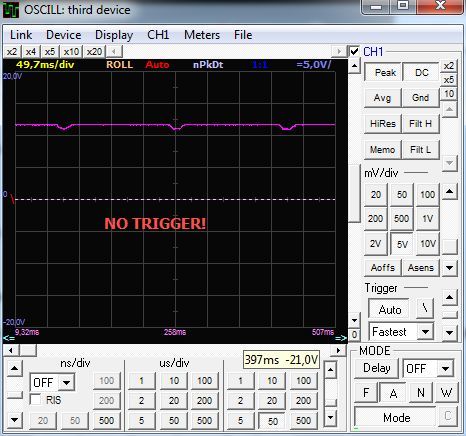Click the trigger level down arrow
Image resolution: width=466 pixels, height=436 pixels.
pos(450,332)
